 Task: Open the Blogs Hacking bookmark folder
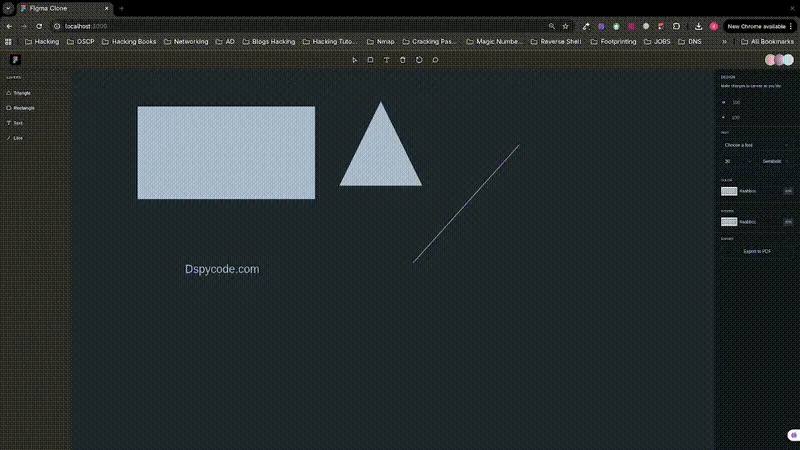tap(268, 42)
